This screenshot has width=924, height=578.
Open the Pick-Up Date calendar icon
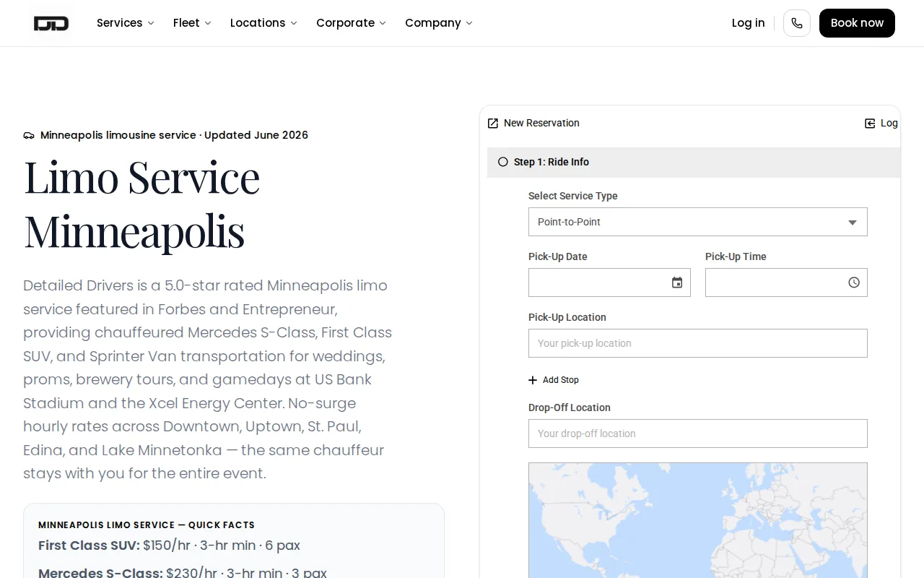click(677, 282)
